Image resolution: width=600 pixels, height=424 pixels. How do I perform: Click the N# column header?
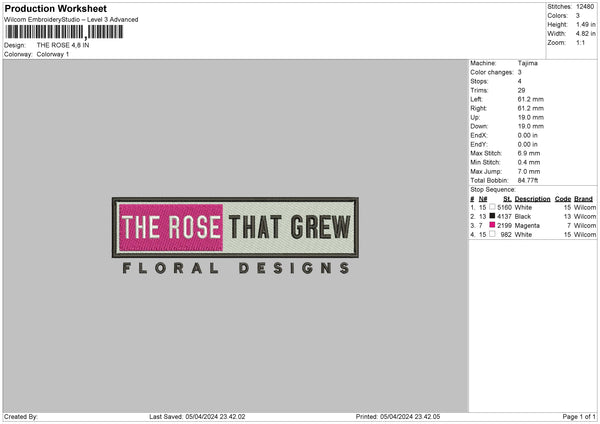tap(483, 199)
